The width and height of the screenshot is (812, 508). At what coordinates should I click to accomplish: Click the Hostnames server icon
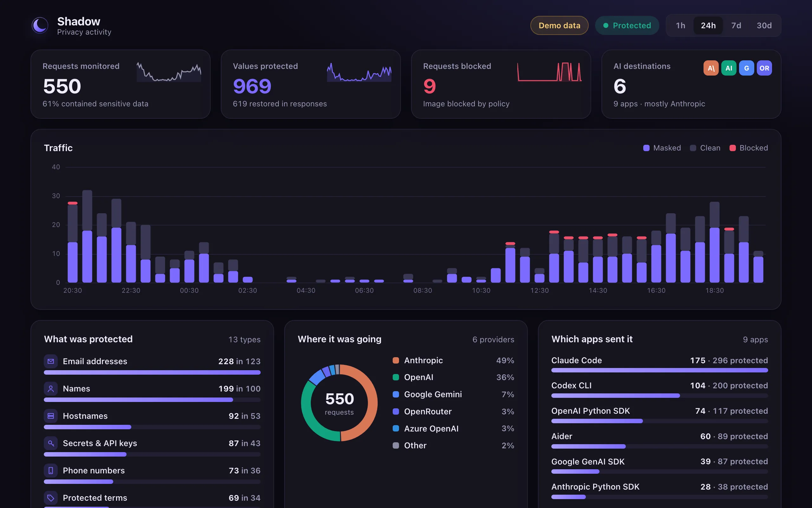click(x=51, y=416)
